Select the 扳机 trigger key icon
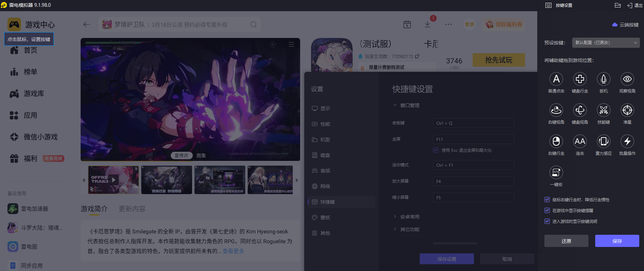 (603, 79)
